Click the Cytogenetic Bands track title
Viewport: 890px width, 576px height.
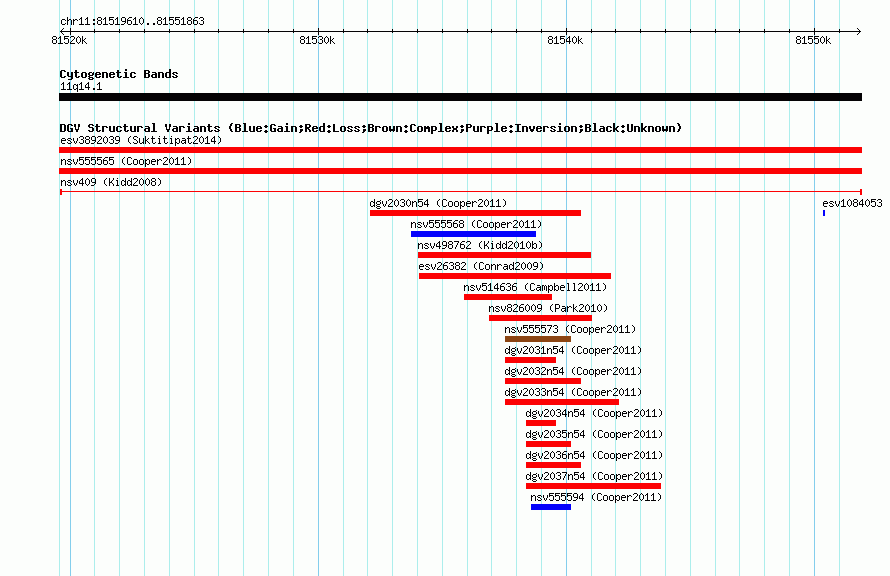click(119, 74)
